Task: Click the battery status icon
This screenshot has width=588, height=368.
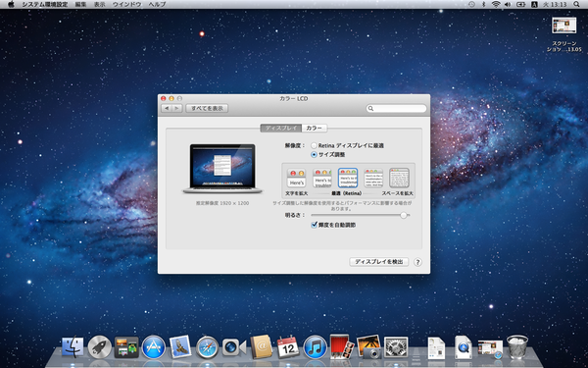Action: point(521,4)
